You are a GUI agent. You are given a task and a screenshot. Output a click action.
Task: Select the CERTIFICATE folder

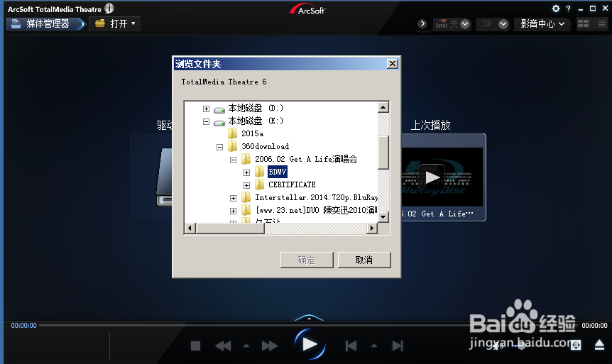[292, 184]
